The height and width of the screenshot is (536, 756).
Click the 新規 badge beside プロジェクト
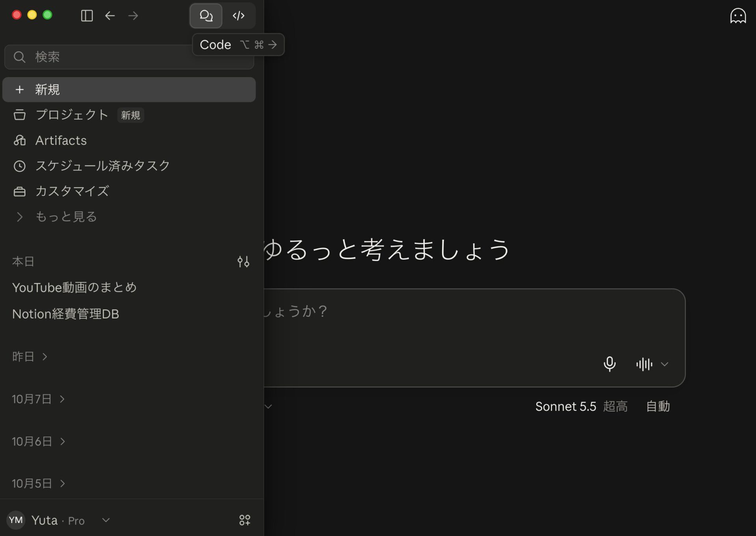[131, 115]
